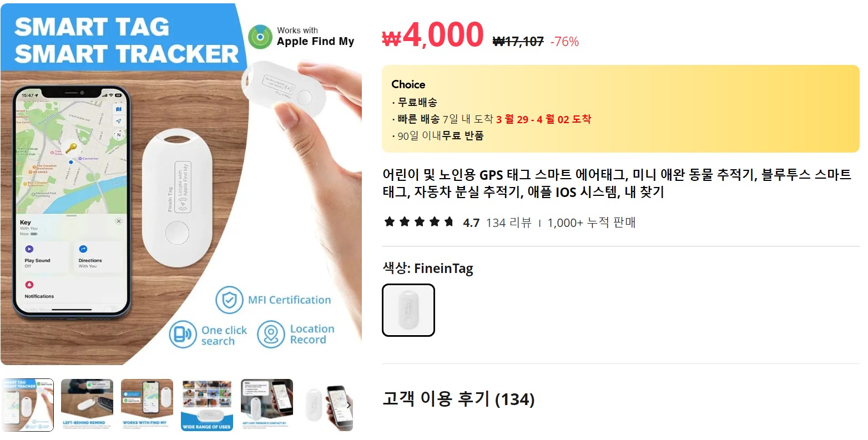868x440 pixels.
Task: Open the first Smart Tag thumbnail
Action: (x=27, y=405)
